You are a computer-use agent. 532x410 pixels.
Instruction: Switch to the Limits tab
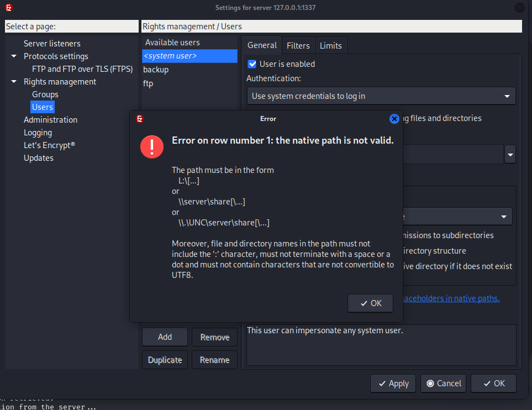tap(330, 46)
